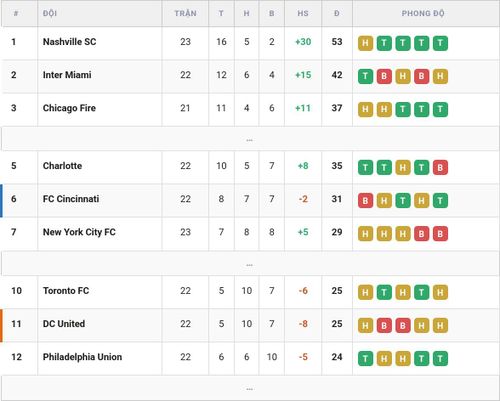500x401 pixels.
Task: Click Charlotte's last red B form badge
Action: (x=440, y=167)
